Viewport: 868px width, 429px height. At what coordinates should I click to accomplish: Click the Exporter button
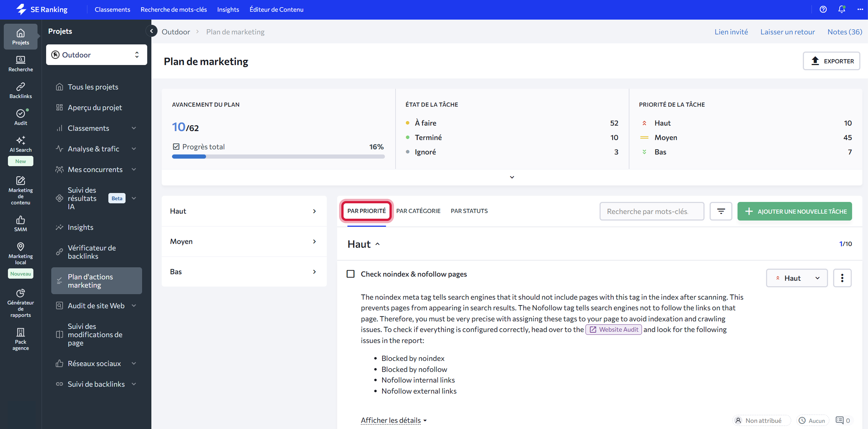coord(831,61)
